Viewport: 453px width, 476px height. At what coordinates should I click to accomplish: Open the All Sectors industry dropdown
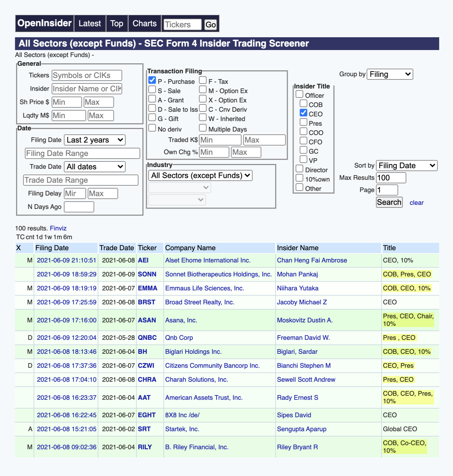(x=200, y=175)
